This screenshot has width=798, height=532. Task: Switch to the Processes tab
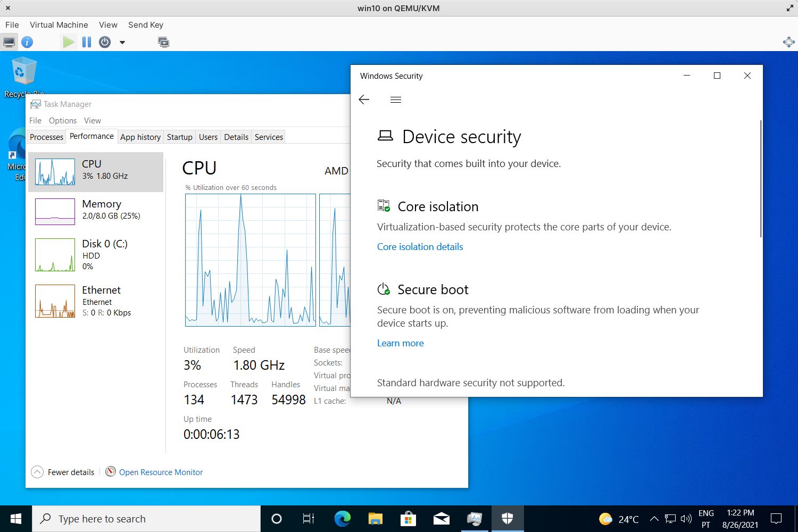pyautogui.click(x=46, y=137)
